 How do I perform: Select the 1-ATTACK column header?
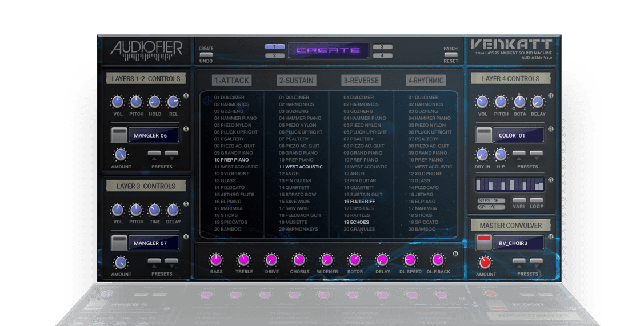tap(231, 81)
